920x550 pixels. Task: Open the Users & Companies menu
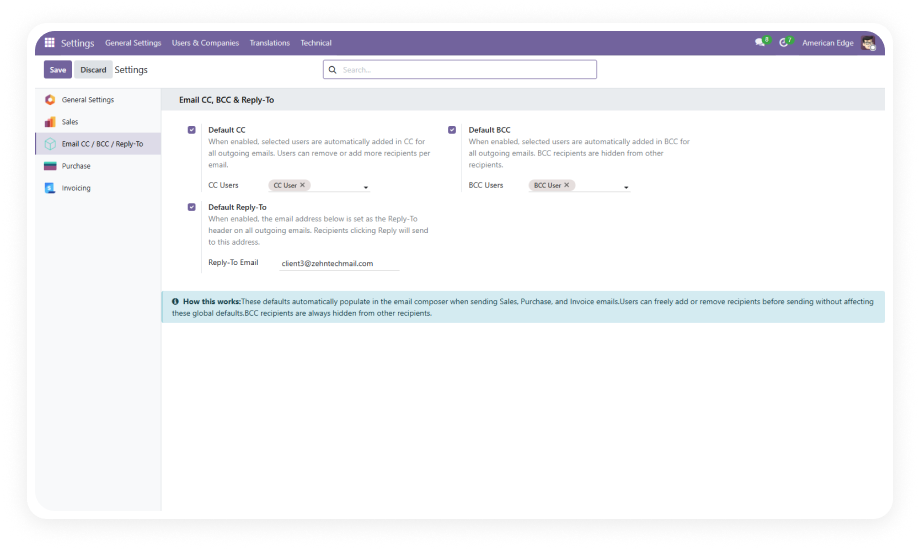point(205,43)
